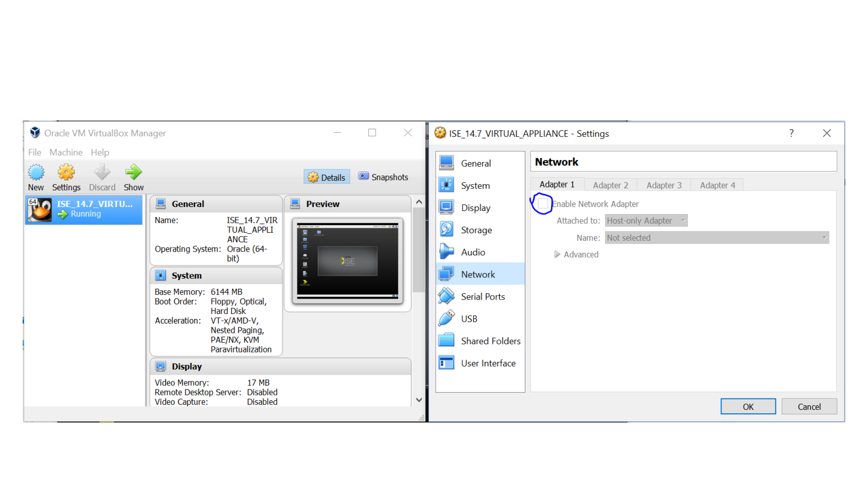Click the Discard toolbar icon
This screenshot has width=868, height=488.
(x=102, y=173)
